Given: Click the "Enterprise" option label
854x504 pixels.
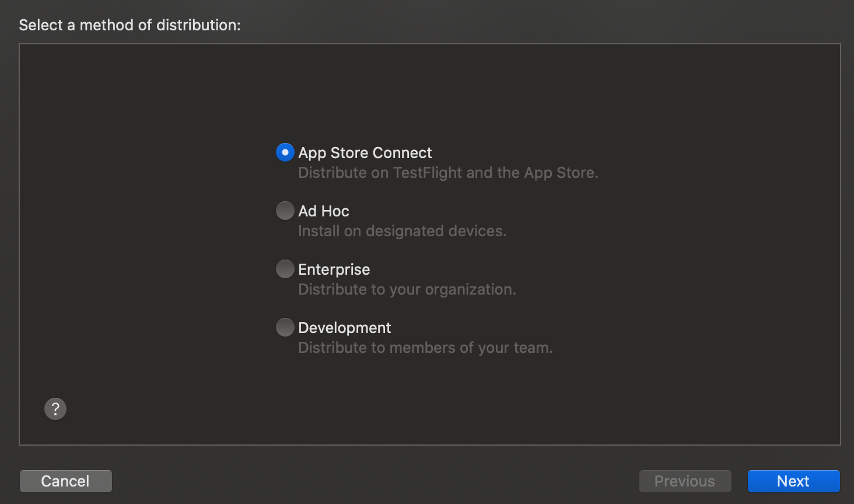Looking at the screenshot, I should tap(334, 269).
